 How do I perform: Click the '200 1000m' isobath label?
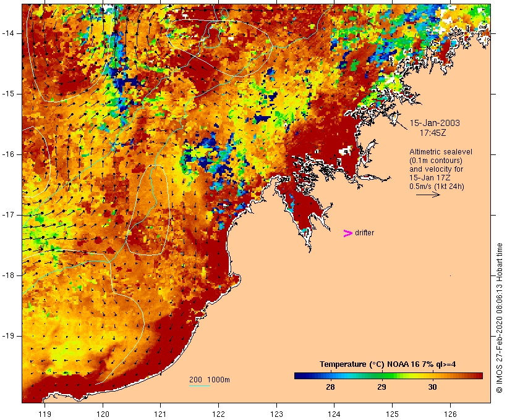(x=210, y=380)
